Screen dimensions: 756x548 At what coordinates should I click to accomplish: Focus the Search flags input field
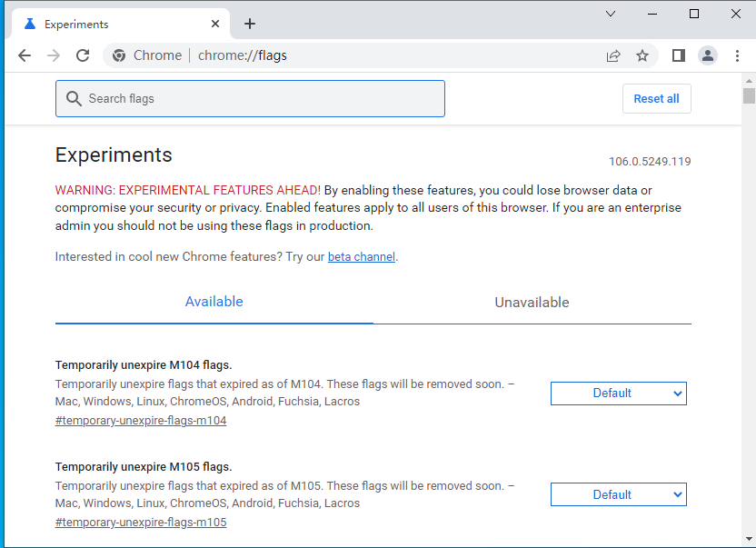[250, 98]
